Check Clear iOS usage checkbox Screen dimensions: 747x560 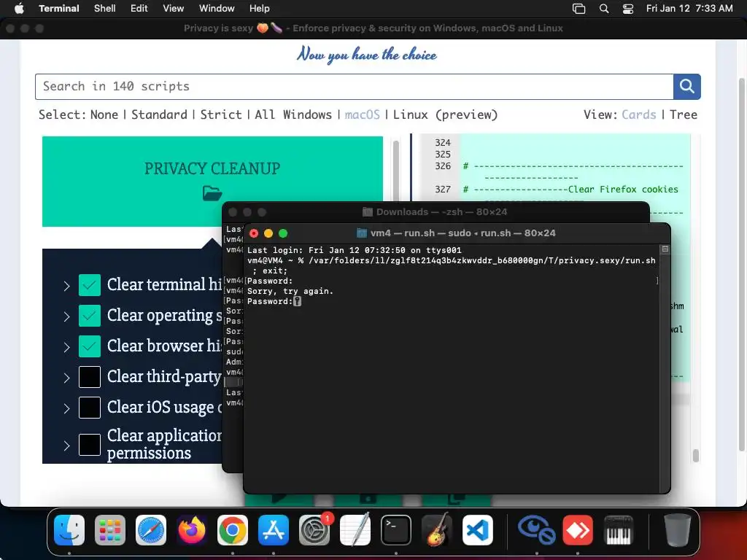90,408
